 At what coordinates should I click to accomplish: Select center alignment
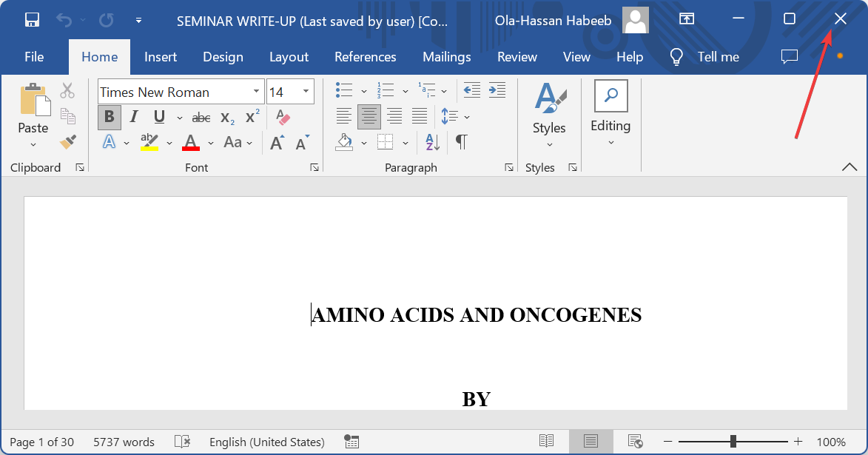[369, 116]
